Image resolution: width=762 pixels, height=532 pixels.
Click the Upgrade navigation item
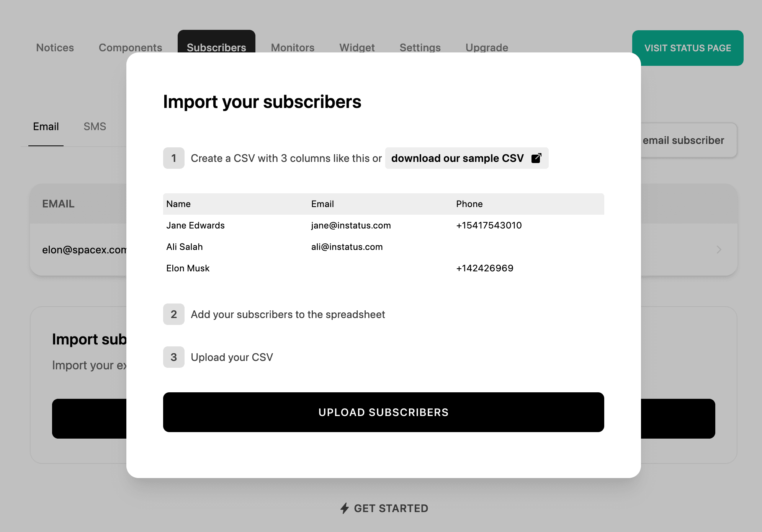tap(487, 47)
